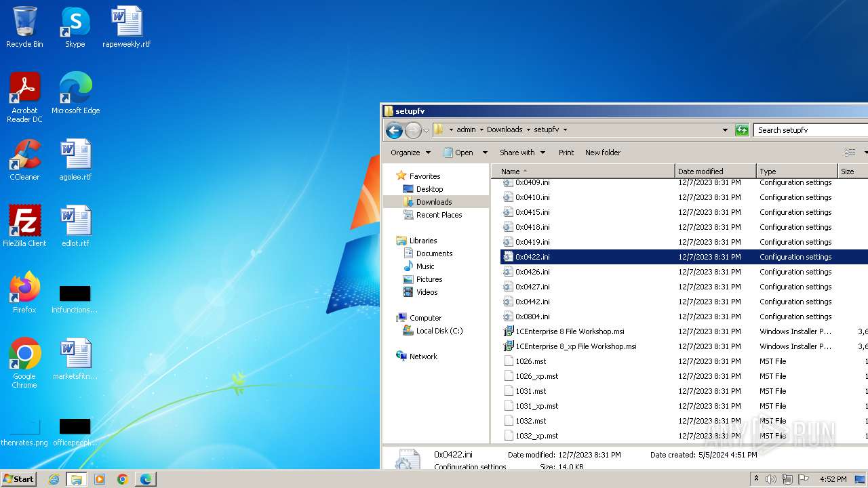Select Libraries in navigation pane
This screenshot has width=868, height=488.
coord(423,241)
